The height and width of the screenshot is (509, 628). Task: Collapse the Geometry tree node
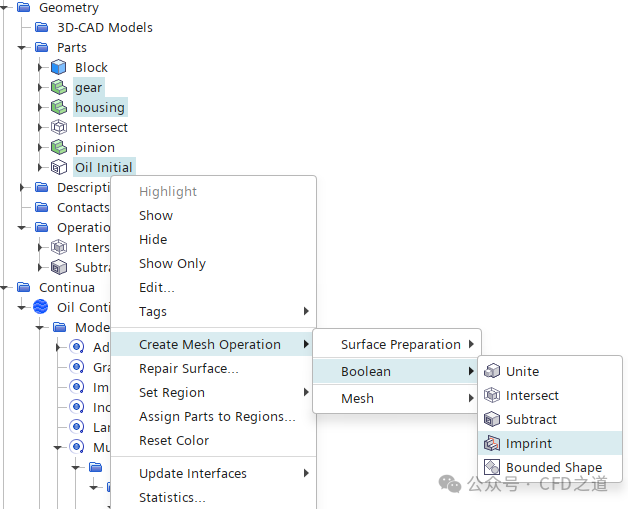5,7
